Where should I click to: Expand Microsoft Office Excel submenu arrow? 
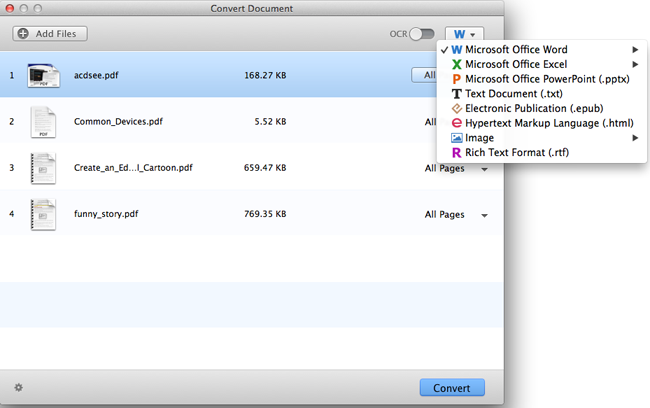[x=635, y=64]
